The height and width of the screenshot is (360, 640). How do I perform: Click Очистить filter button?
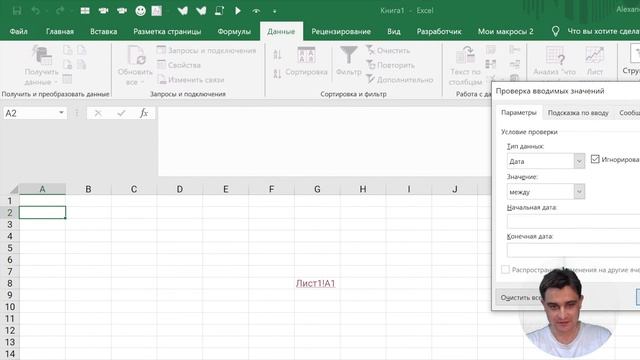click(388, 51)
